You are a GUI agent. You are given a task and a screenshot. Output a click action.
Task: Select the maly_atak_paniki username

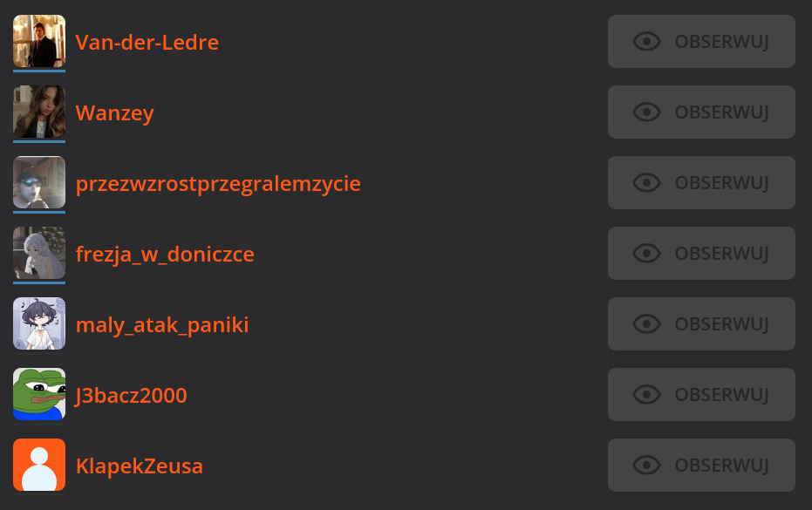(x=162, y=325)
